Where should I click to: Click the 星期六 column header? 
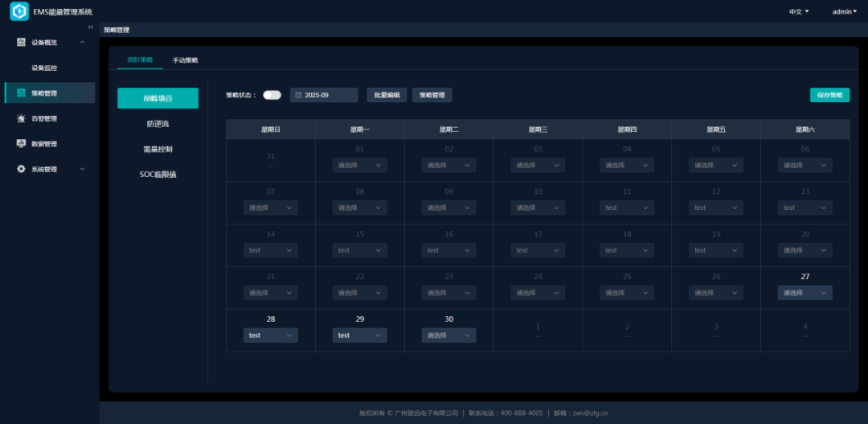[805, 130]
